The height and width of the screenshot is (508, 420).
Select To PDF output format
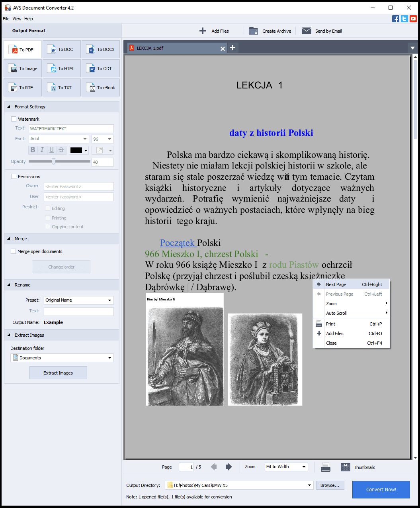[x=23, y=49]
